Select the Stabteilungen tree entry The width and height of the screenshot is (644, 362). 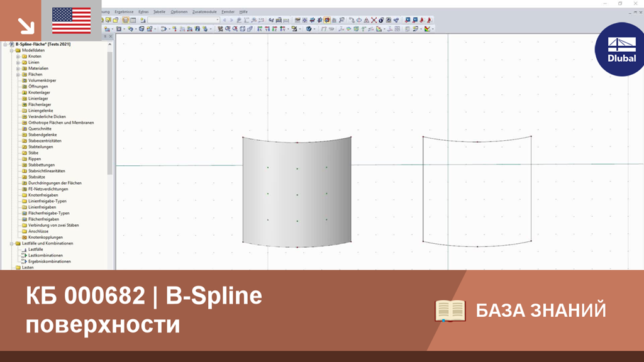click(x=40, y=147)
